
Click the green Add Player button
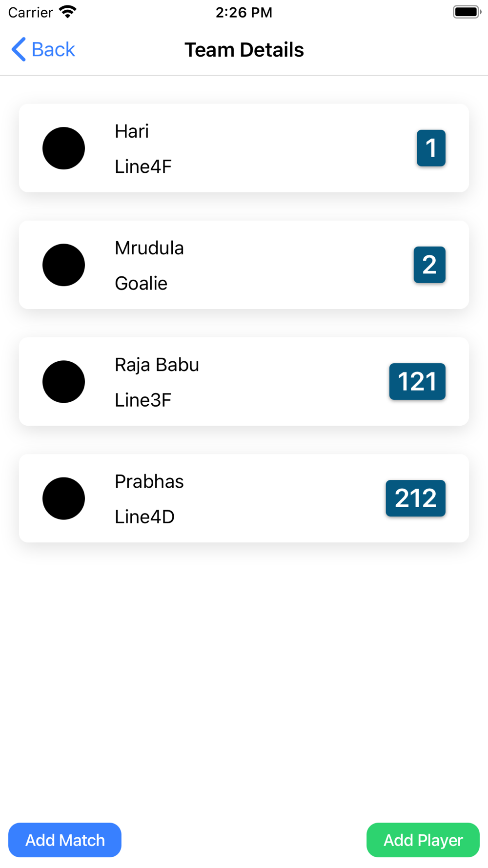[x=423, y=840]
